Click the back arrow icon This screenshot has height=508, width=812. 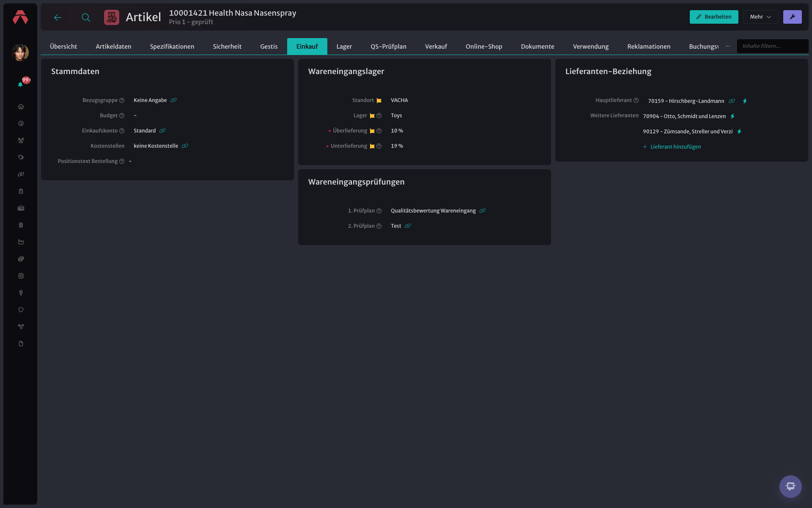(x=58, y=17)
